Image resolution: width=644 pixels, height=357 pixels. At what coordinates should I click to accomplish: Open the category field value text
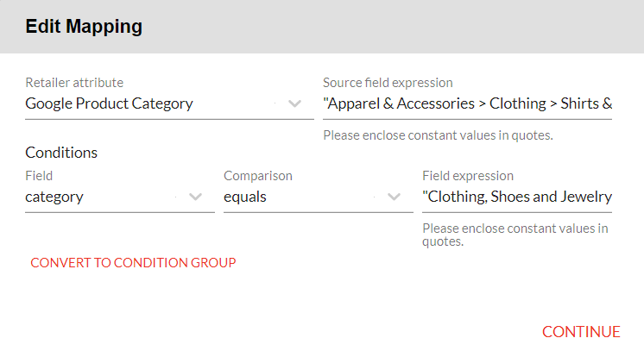54,197
